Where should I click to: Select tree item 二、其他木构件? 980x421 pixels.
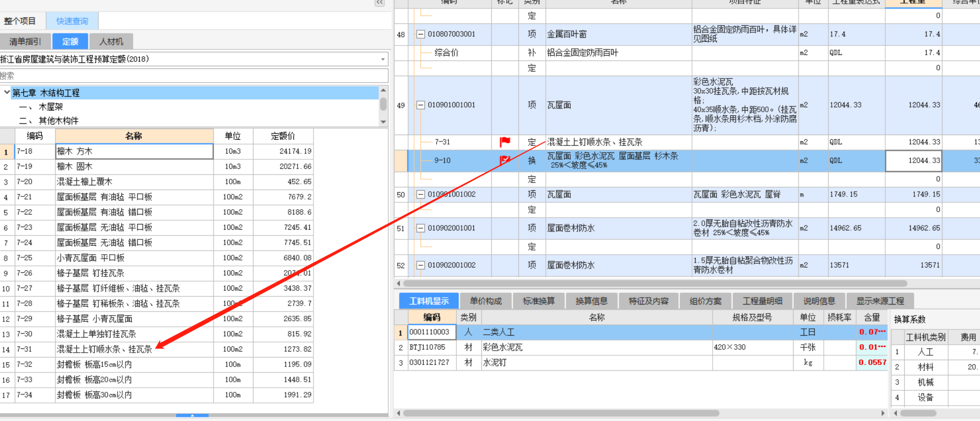coord(49,121)
